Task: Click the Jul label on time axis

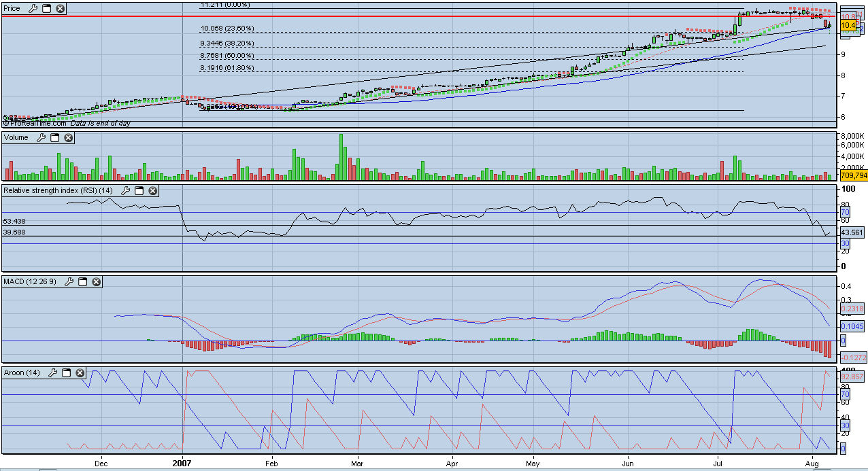Action: click(x=718, y=464)
